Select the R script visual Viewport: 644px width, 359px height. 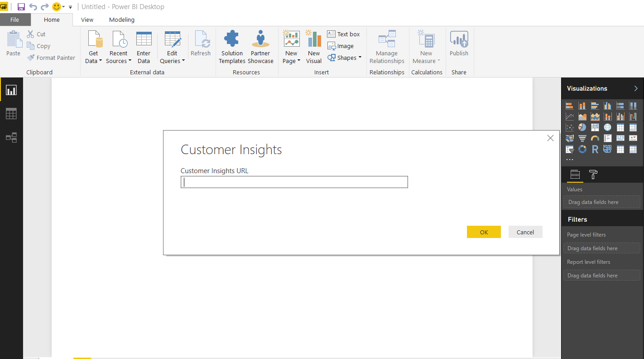pos(595,149)
